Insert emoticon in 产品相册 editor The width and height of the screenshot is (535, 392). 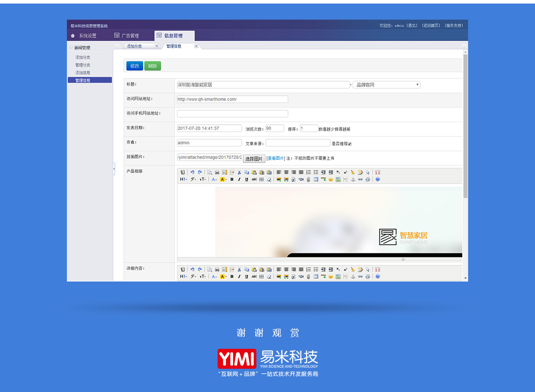[331, 180]
